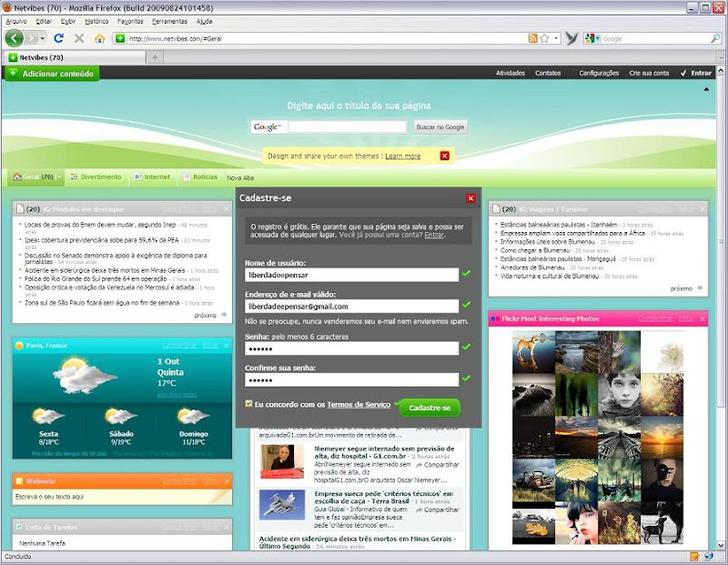The width and height of the screenshot is (728, 565).
Task: Go back with the green Back arrow
Action: click(14, 38)
